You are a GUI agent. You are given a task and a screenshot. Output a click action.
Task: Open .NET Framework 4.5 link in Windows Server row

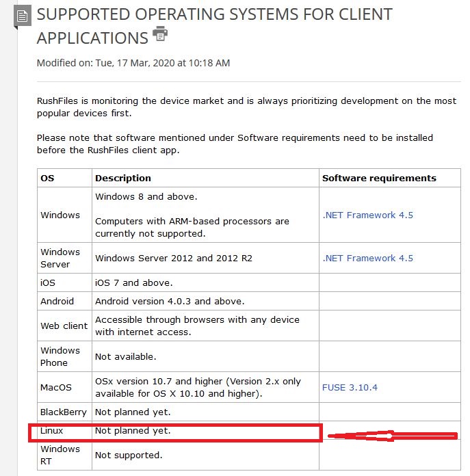[x=367, y=258]
